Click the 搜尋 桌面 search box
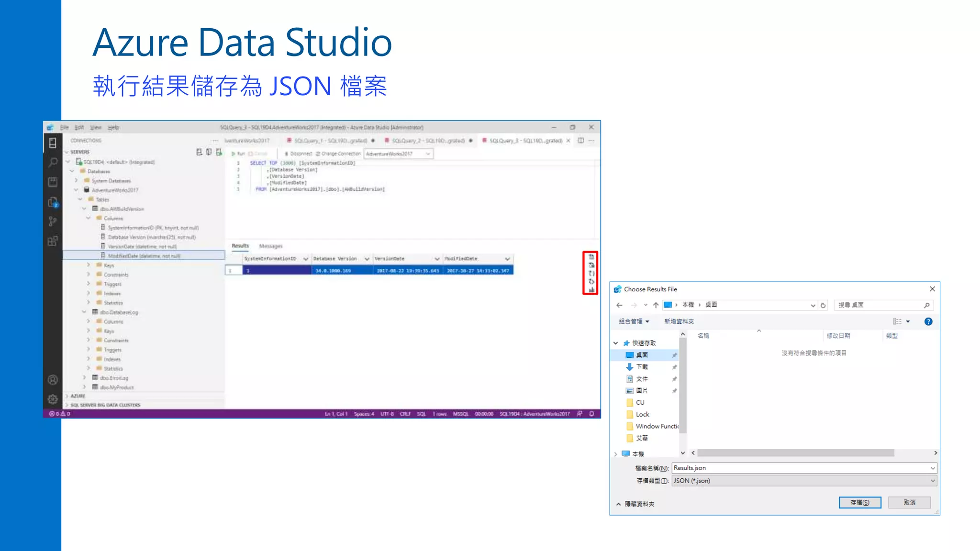 click(884, 305)
